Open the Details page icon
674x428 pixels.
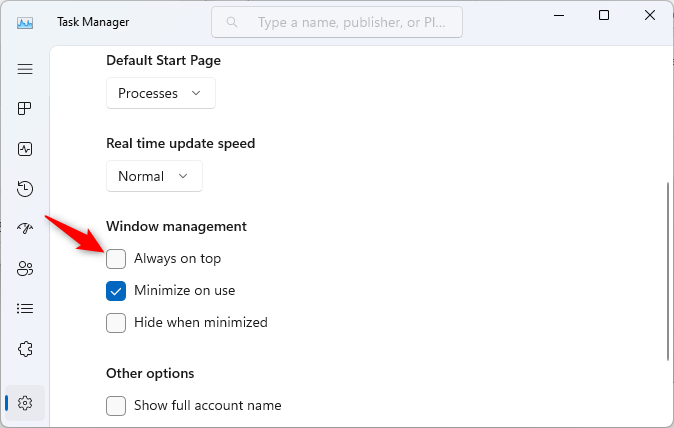pos(25,309)
